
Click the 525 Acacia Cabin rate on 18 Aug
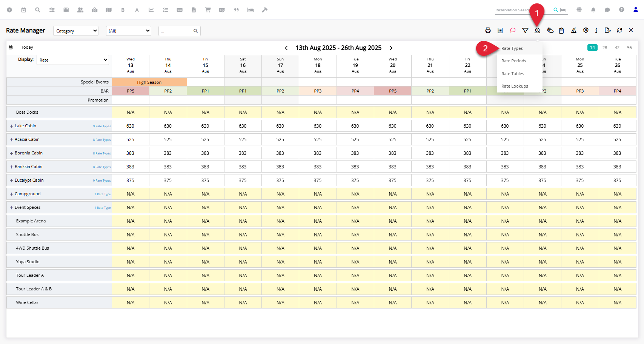tap(318, 140)
